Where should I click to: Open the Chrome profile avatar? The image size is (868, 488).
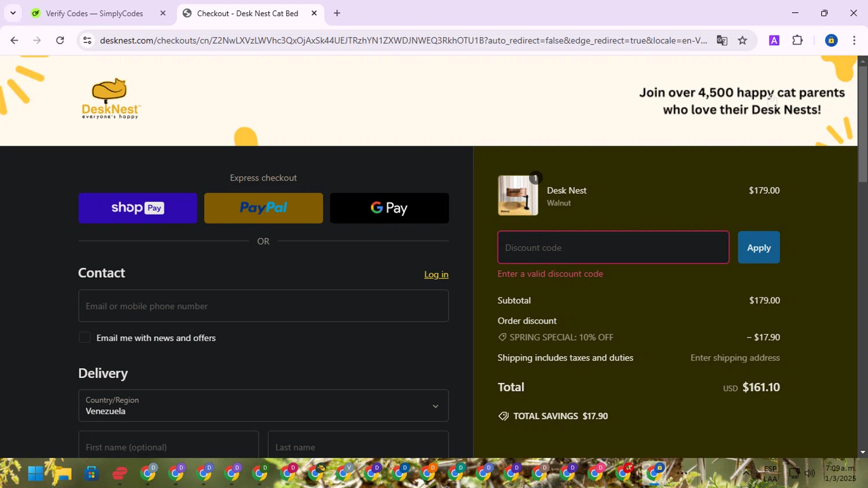[x=831, y=41]
